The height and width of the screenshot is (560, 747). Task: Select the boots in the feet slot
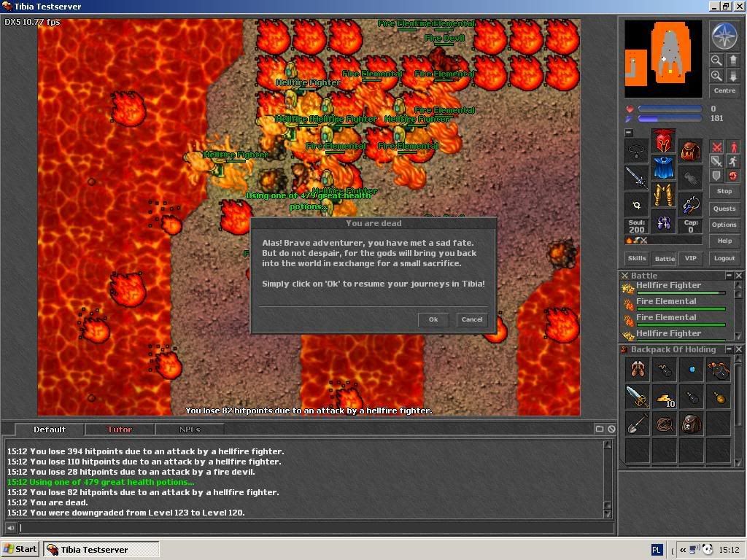(x=664, y=222)
